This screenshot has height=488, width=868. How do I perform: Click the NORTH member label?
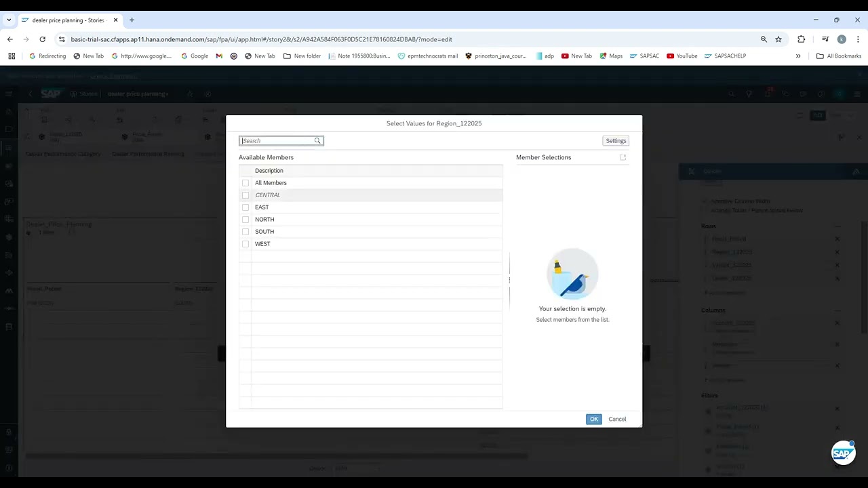pyautogui.click(x=264, y=220)
